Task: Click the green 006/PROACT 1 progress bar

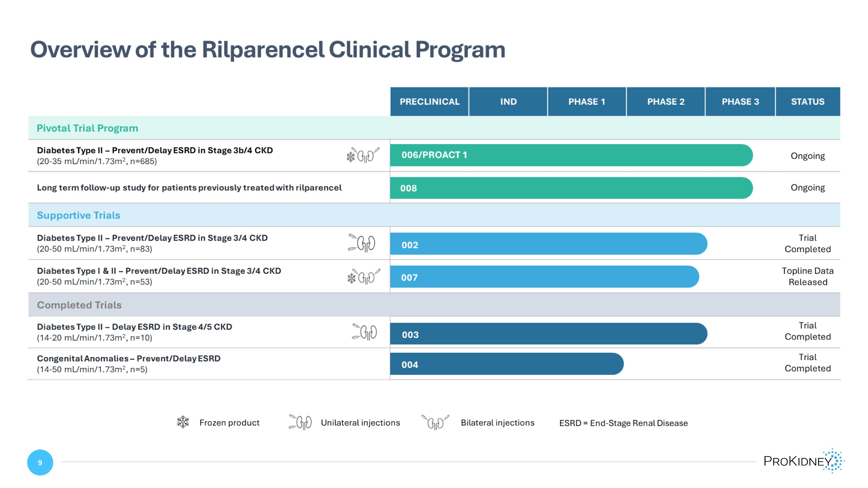Action: [571, 155]
